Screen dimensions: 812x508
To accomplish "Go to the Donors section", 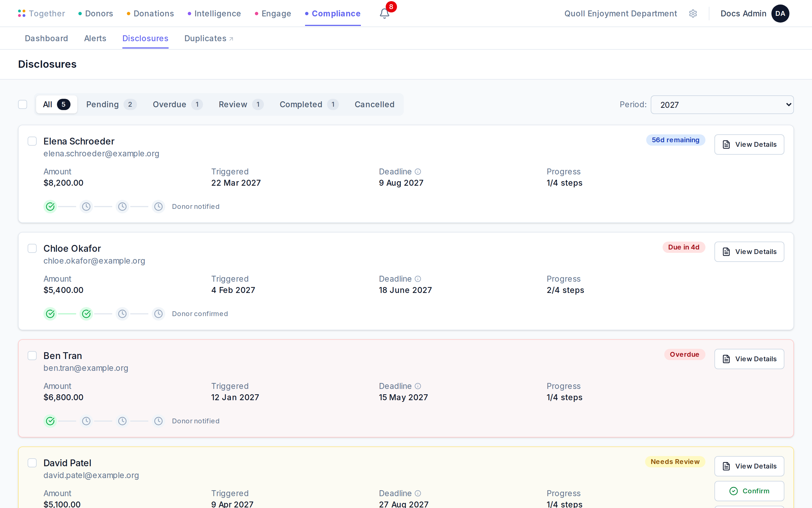I will 96,14.
